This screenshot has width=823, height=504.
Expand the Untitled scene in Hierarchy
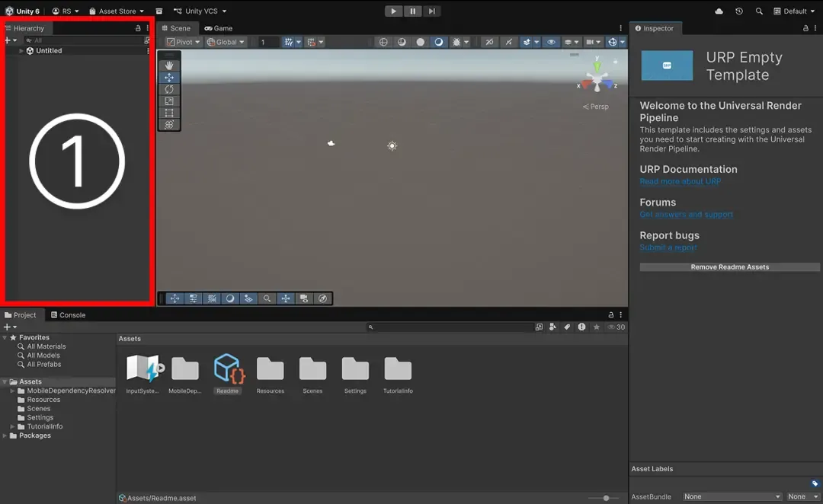point(21,51)
